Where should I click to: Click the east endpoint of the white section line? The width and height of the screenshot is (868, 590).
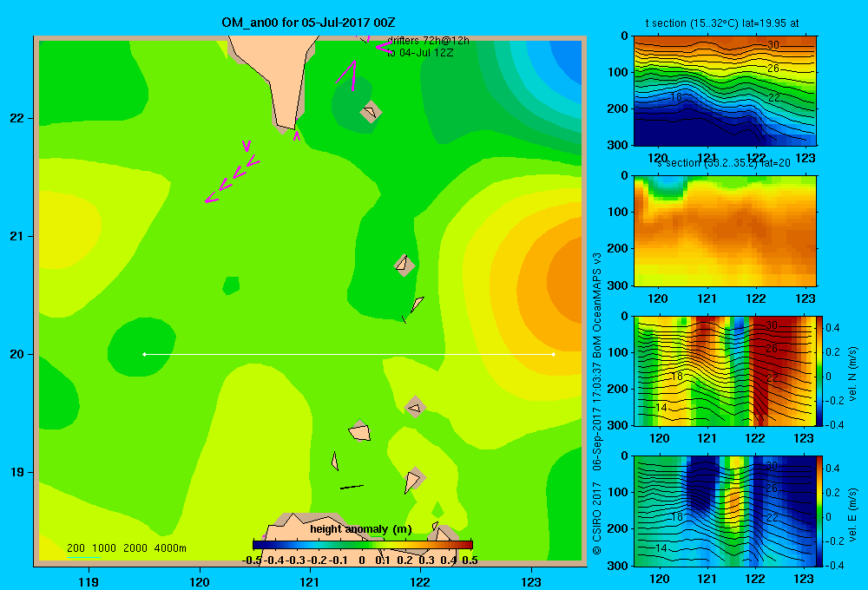(x=554, y=354)
